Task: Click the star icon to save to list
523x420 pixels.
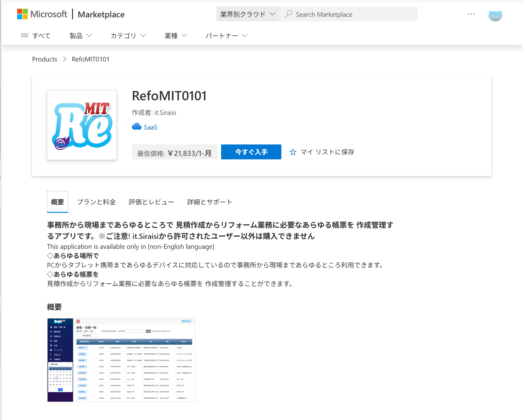Action: pos(293,152)
